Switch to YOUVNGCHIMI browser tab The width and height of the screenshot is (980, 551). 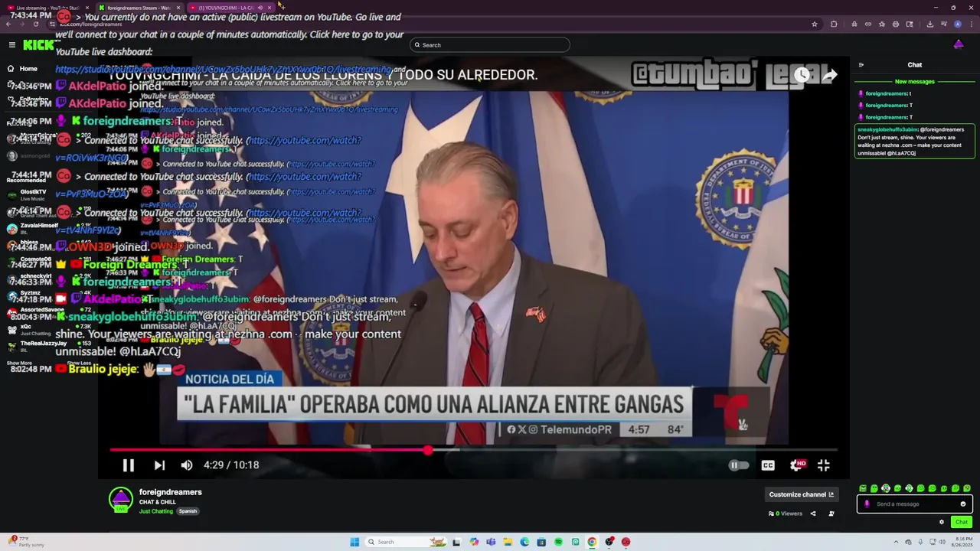[230, 8]
